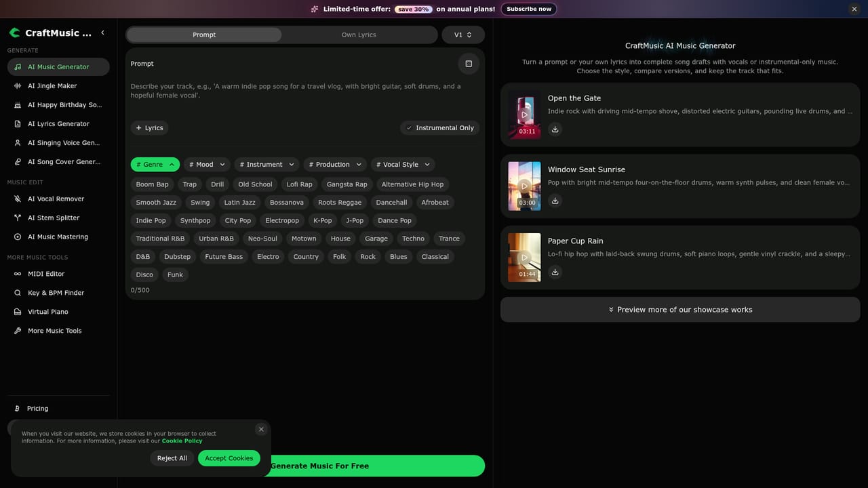The image size is (868, 488).
Task: Open the Cookie Policy link
Action: [x=182, y=441]
